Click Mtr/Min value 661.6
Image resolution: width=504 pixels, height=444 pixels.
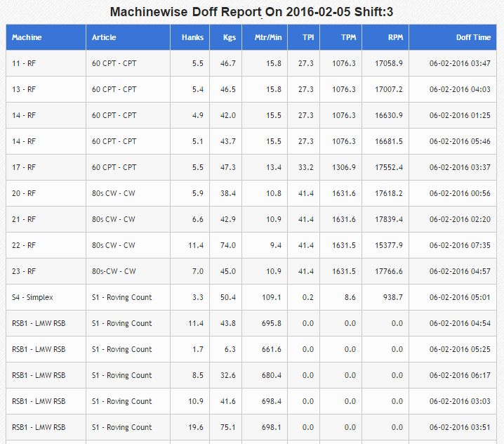272,349
